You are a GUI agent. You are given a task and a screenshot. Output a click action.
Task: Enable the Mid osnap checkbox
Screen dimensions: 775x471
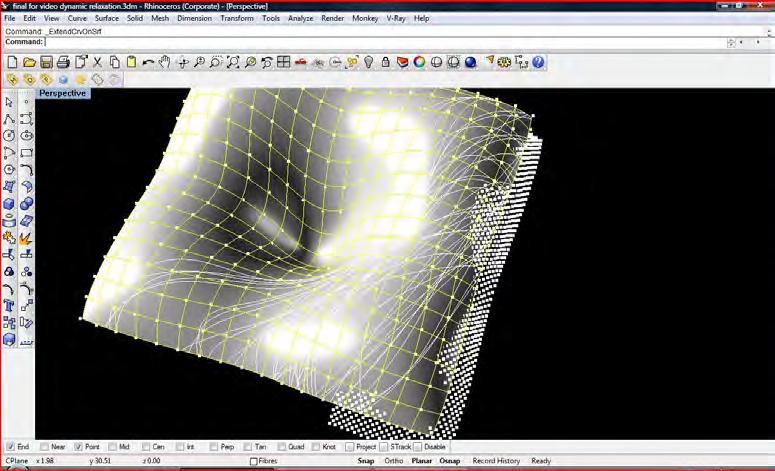pos(112,446)
